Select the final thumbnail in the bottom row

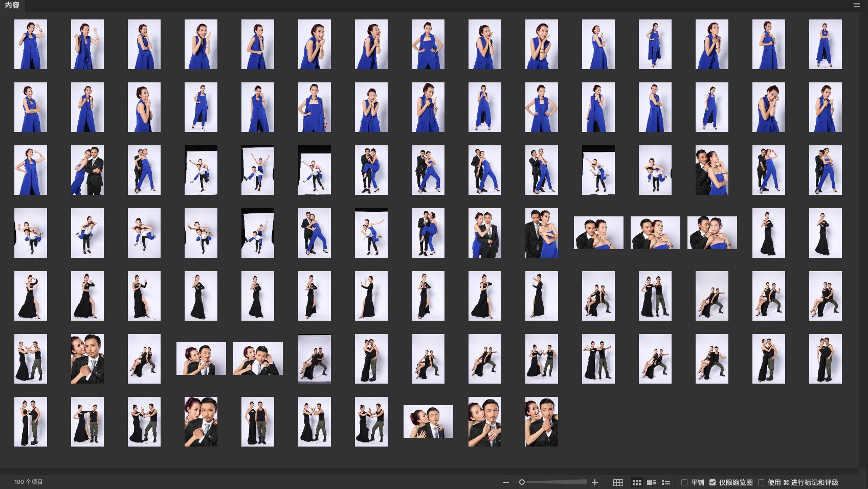point(541,422)
